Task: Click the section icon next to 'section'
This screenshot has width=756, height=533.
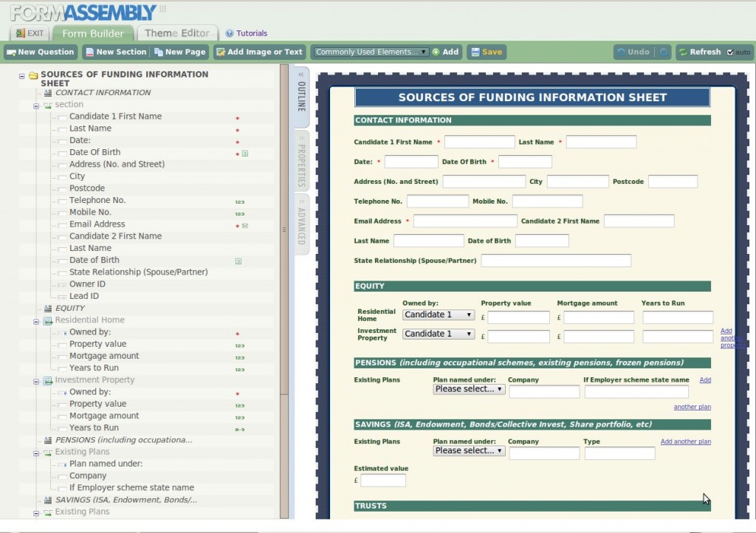Action: 48,105
